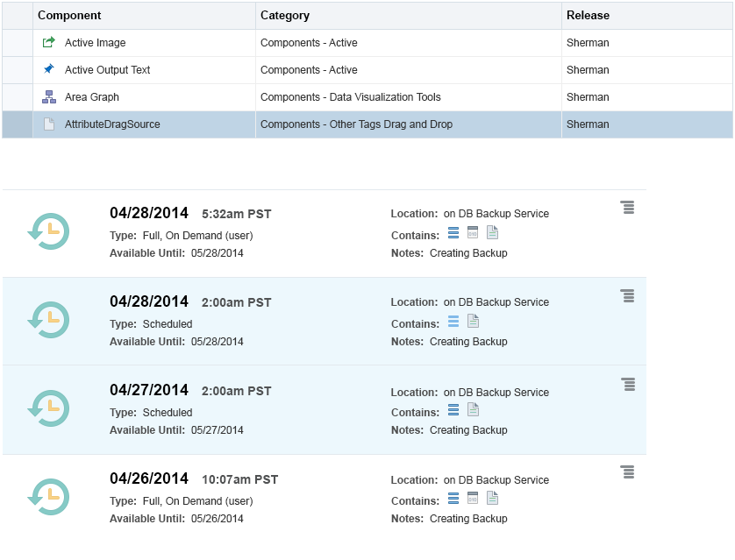Open the Area Graph component icon

tap(48, 96)
